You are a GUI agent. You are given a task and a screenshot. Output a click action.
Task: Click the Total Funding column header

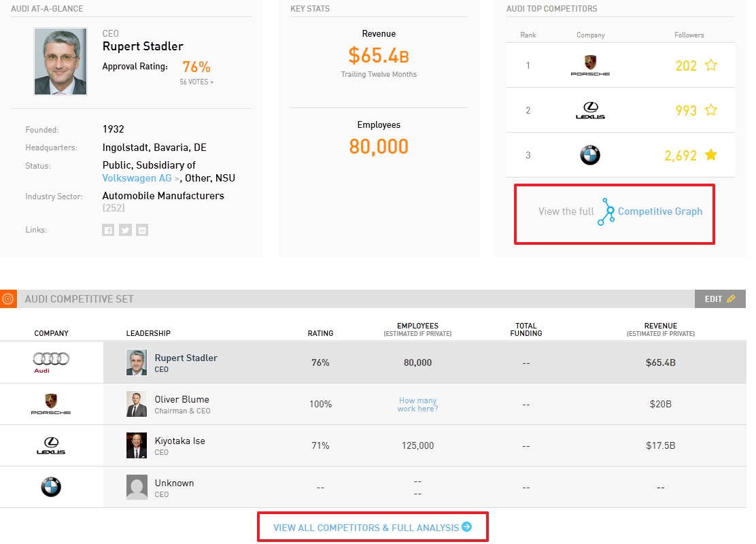tap(526, 329)
